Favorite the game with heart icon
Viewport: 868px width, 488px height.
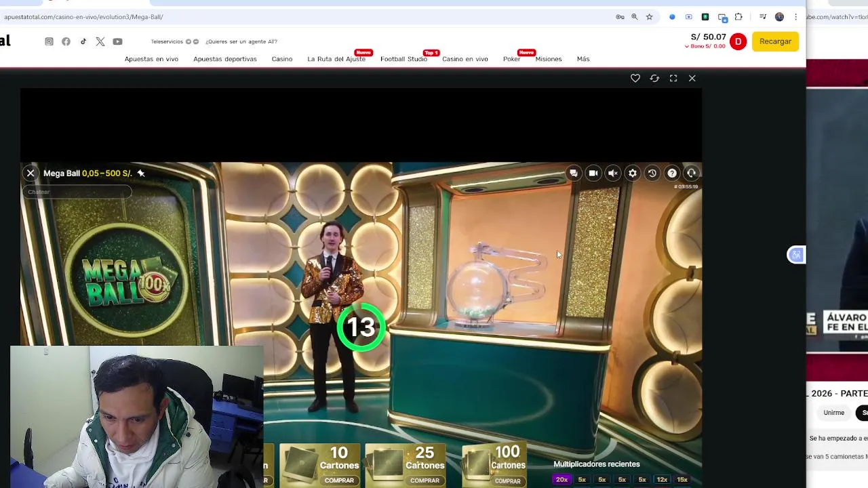click(x=635, y=79)
